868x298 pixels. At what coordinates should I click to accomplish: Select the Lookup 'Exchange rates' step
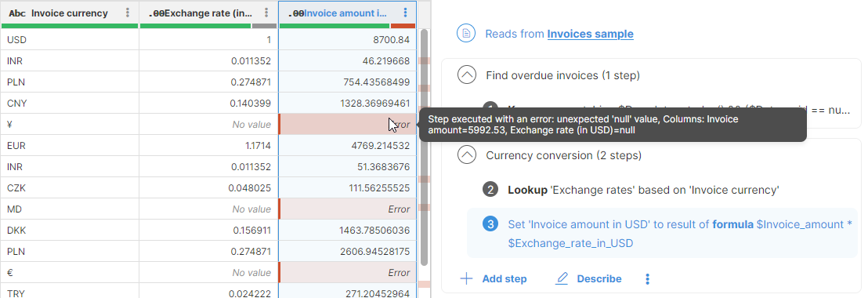click(643, 190)
